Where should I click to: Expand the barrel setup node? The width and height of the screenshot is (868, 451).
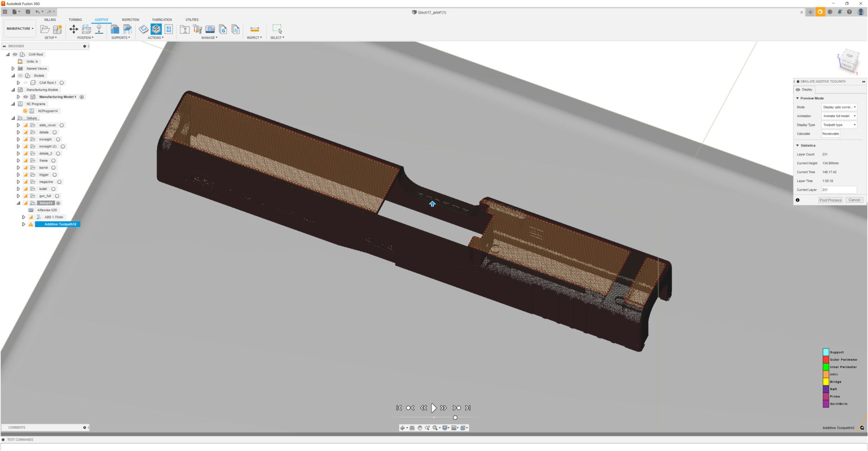pos(18,168)
